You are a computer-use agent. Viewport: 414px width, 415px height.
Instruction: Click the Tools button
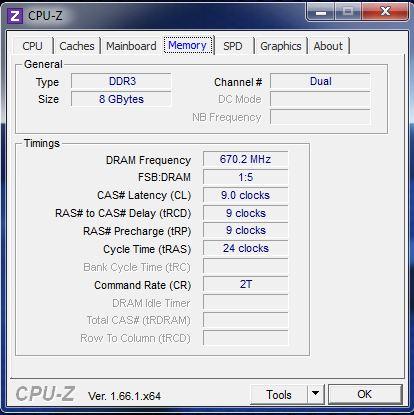(279, 394)
